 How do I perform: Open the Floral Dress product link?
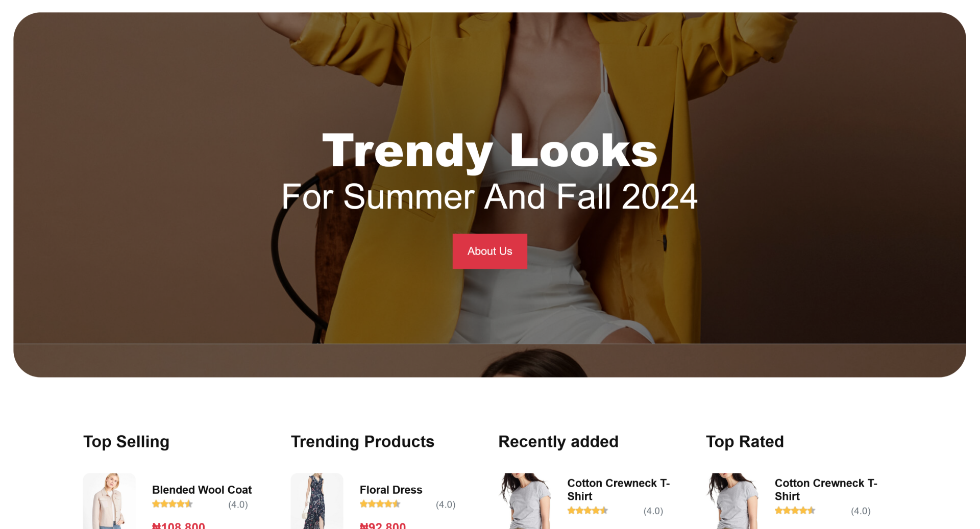click(391, 490)
